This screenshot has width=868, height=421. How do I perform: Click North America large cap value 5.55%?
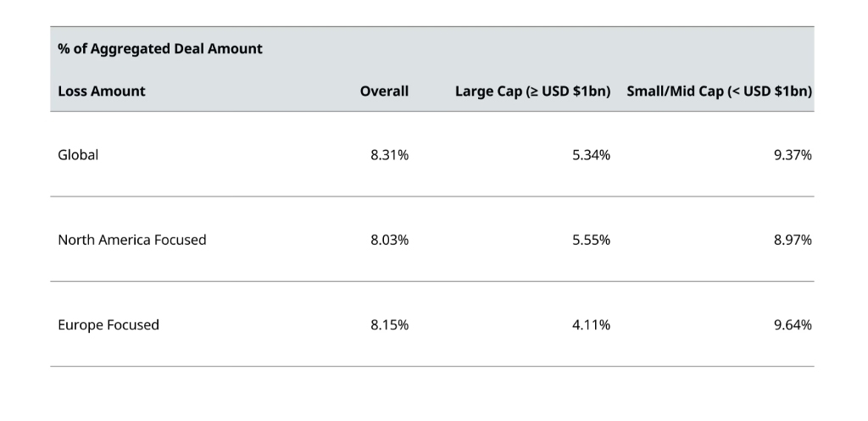coord(591,240)
